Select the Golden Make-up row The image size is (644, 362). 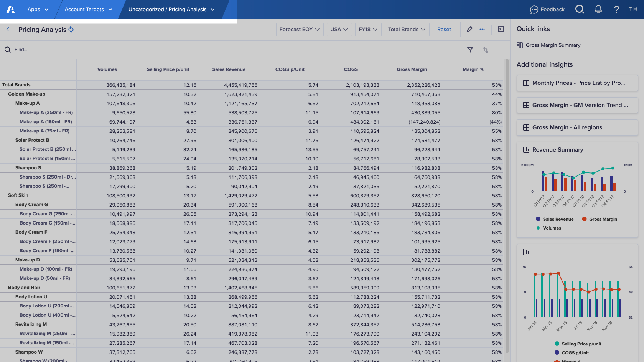252,94
